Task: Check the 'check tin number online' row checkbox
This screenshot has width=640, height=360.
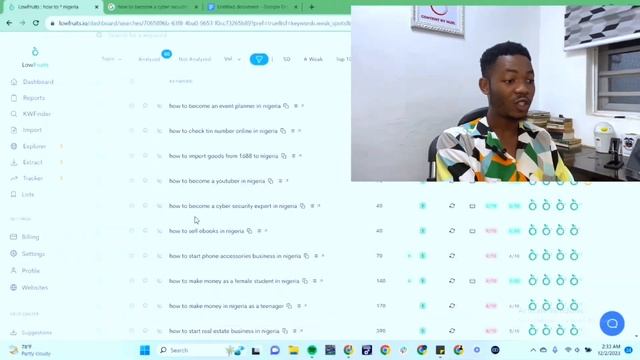Action: [131, 131]
